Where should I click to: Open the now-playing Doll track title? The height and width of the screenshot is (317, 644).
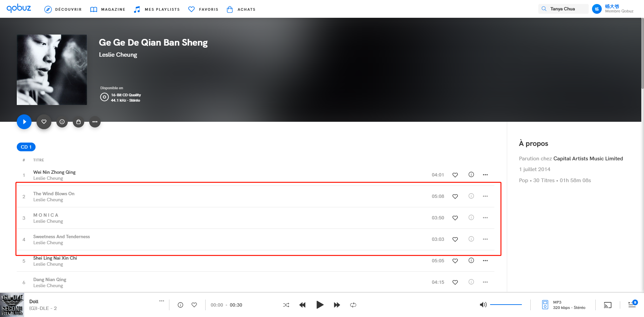click(34, 301)
